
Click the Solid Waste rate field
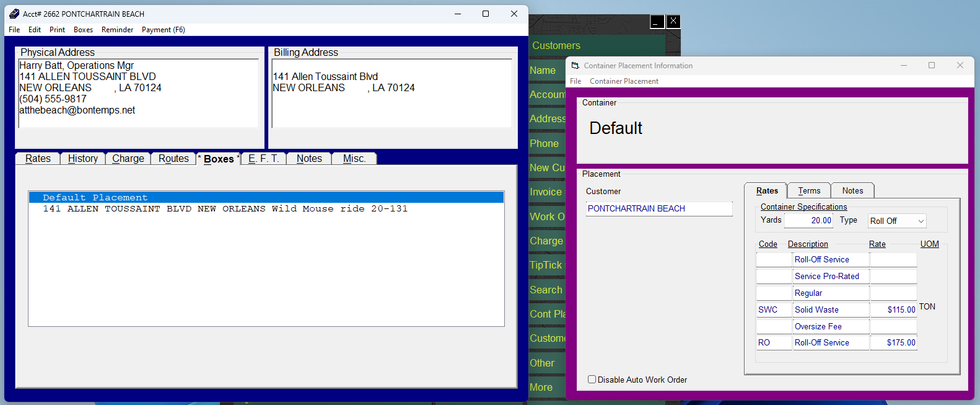point(893,309)
